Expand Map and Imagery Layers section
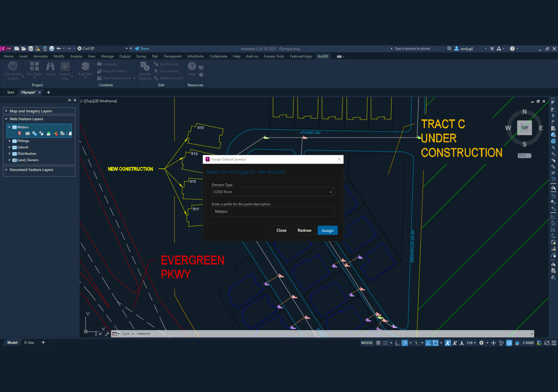Screen dimensions: 558x392 (6, 111)
